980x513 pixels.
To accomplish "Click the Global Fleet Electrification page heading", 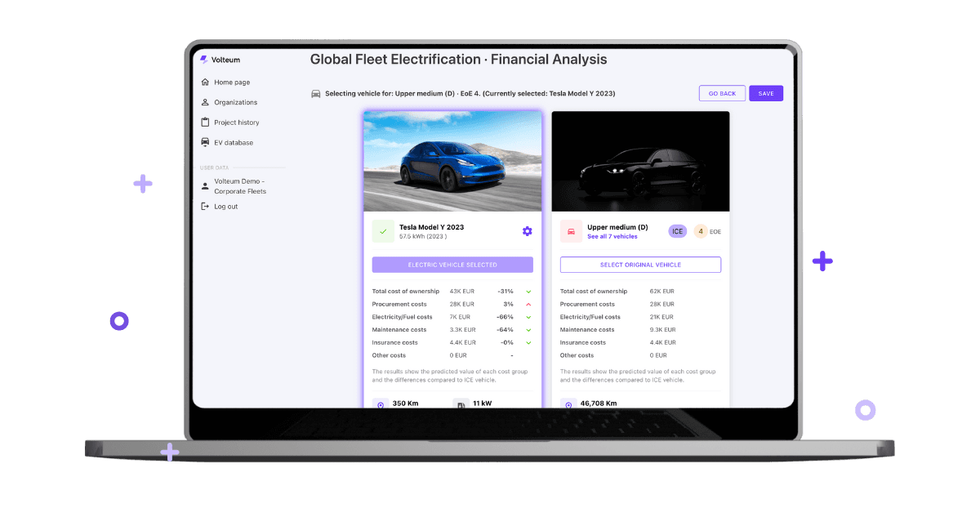I will pyautogui.click(x=459, y=60).
